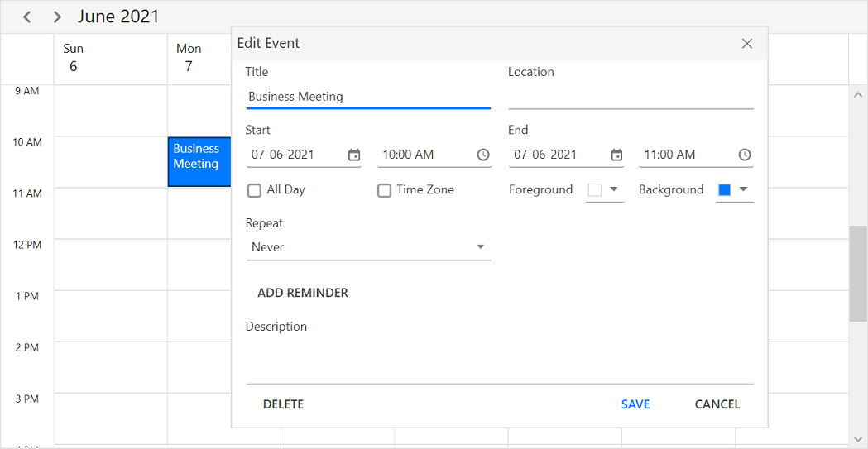
Task: Open the End date calendar picker
Action: click(616, 155)
